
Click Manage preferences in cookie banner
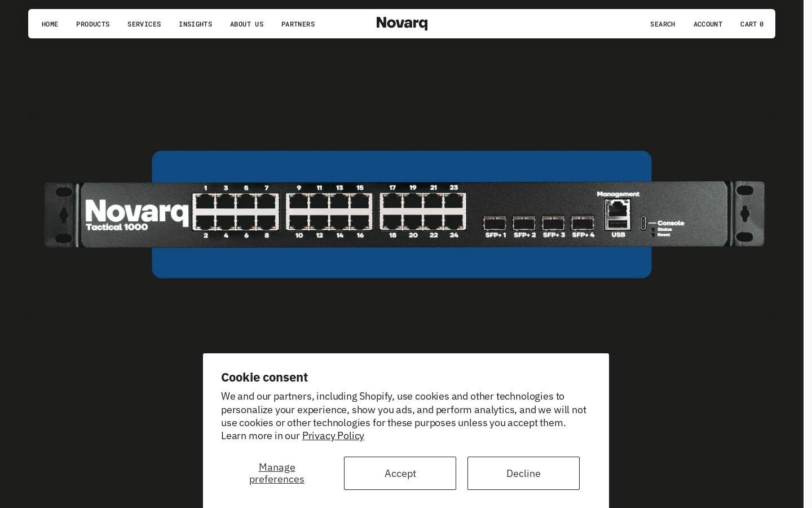pos(277,473)
